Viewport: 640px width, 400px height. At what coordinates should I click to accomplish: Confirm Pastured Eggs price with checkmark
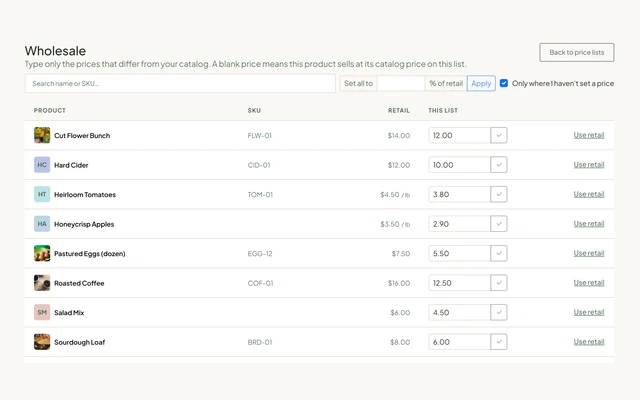click(x=499, y=253)
